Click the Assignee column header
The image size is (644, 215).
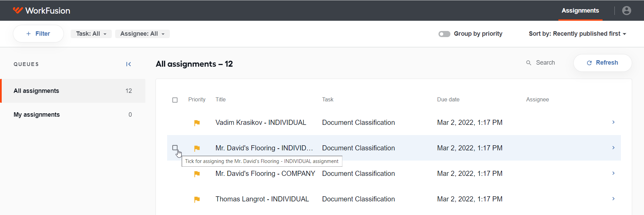[537, 99]
